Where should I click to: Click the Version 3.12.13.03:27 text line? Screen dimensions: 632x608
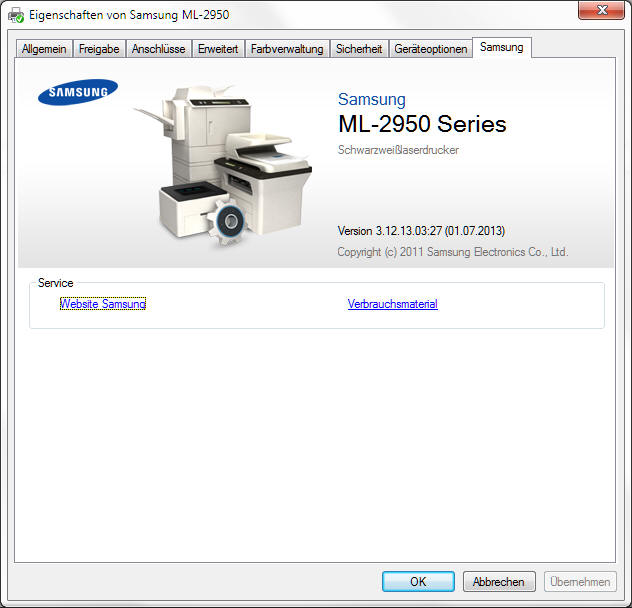428,231
